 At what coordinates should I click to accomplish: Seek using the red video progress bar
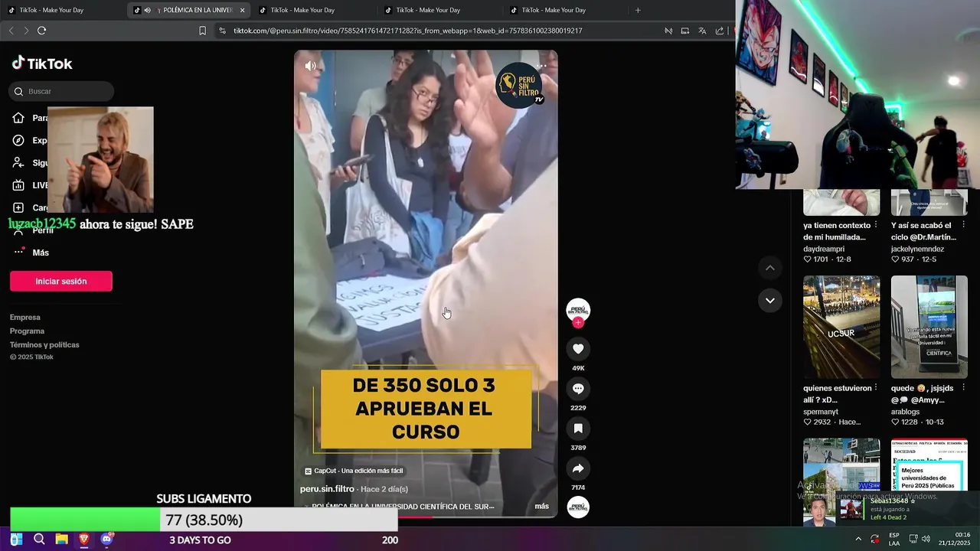(426, 517)
